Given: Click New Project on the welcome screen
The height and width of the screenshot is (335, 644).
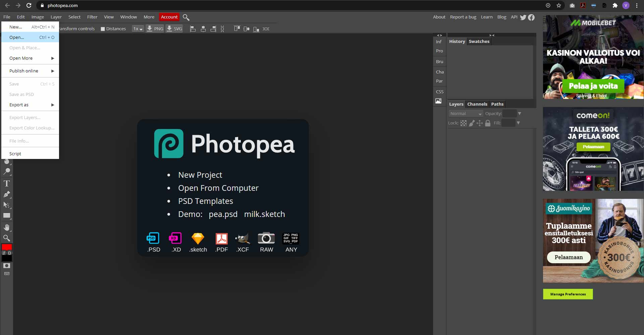Looking at the screenshot, I should point(200,175).
